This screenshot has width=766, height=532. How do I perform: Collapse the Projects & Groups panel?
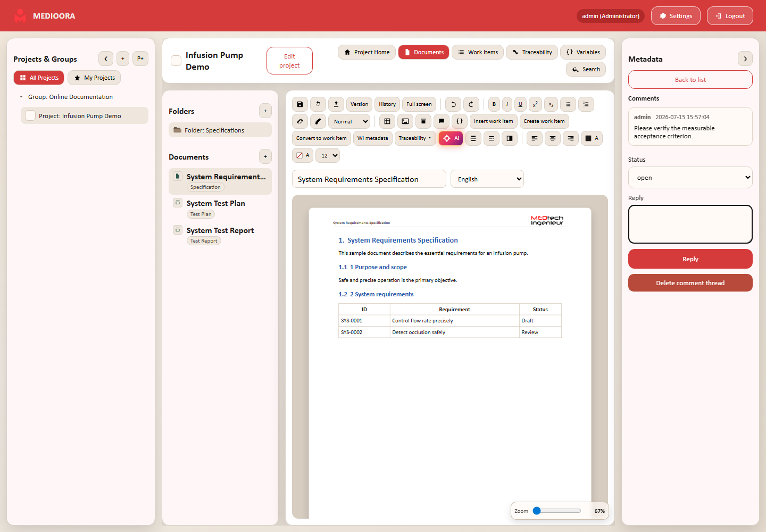tap(106, 59)
